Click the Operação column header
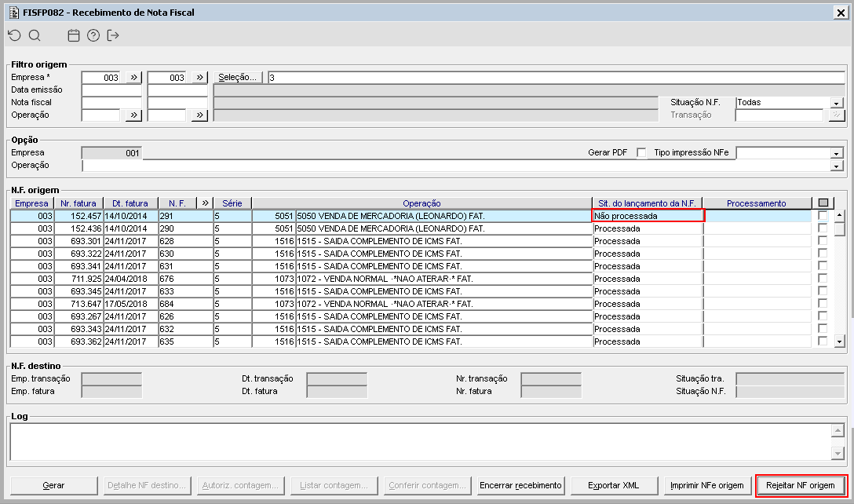The width and height of the screenshot is (854, 504). [x=422, y=203]
